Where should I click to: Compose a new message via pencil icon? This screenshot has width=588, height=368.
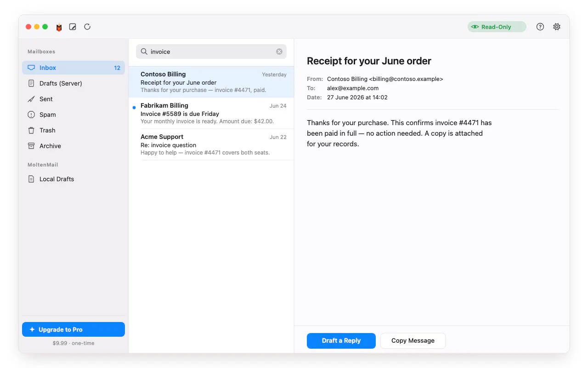pyautogui.click(x=73, y=27)
